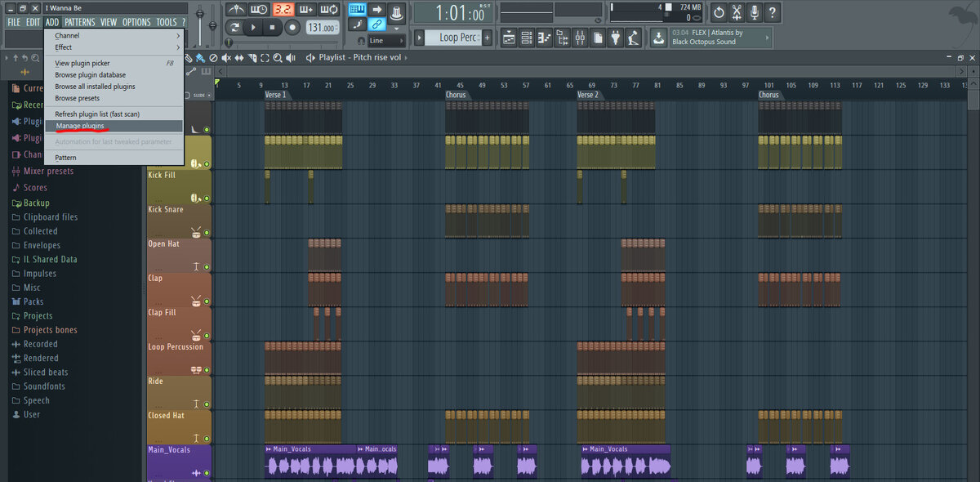This screenshot has width=980, height=482.
Task: Toggle loop recording icon
Action: click(330, 9)
